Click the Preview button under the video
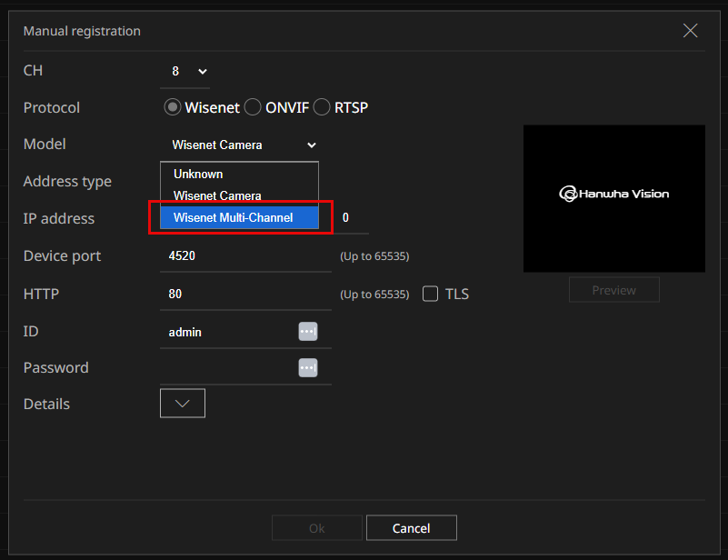 click(613, 290)
